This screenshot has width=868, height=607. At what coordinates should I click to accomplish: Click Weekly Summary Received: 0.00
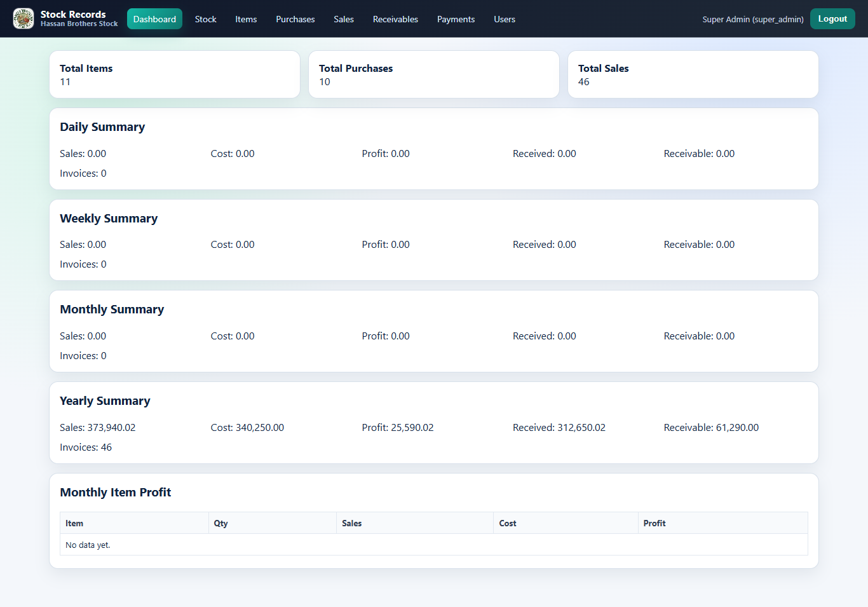coord(545,244)
